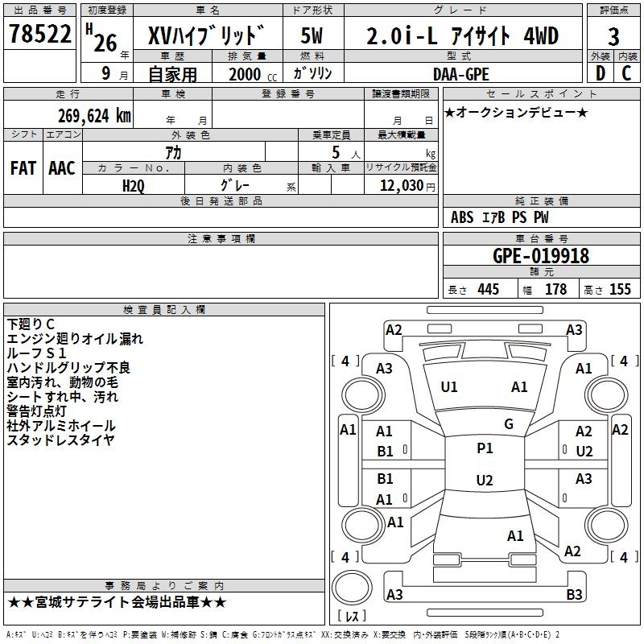Click the note 警告灯点灯

[36, 411]
